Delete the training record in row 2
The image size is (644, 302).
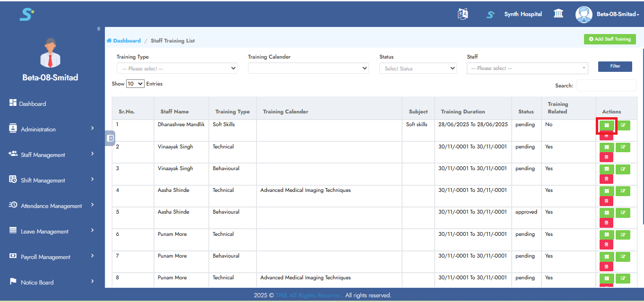click(x=607, y=157)
